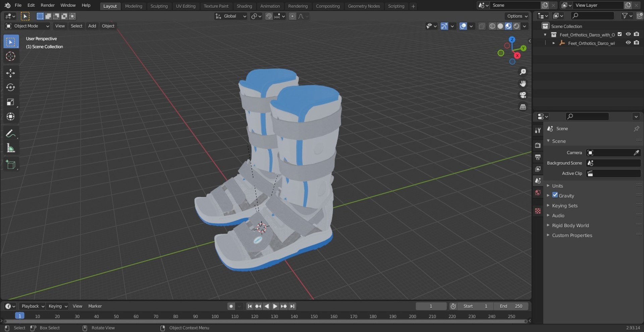Click the Marker button in timeline

pyautogui.click(x=95, y=306)
